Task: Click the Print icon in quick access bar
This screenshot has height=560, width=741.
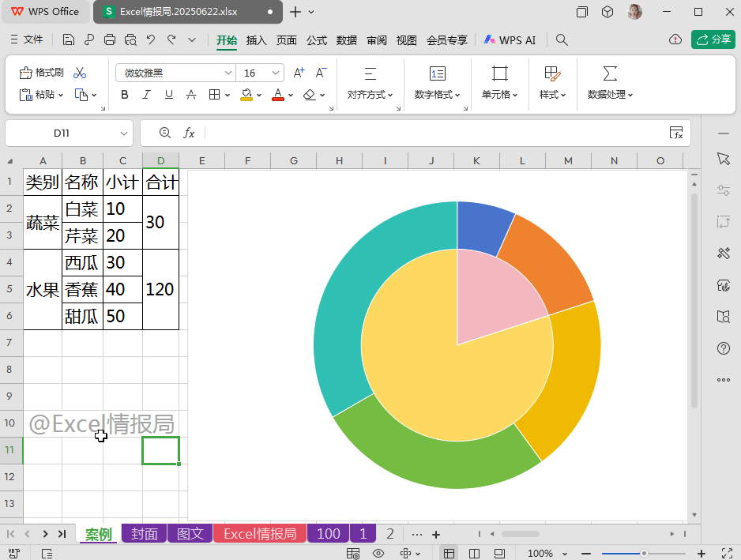Action: coord(110,39)
